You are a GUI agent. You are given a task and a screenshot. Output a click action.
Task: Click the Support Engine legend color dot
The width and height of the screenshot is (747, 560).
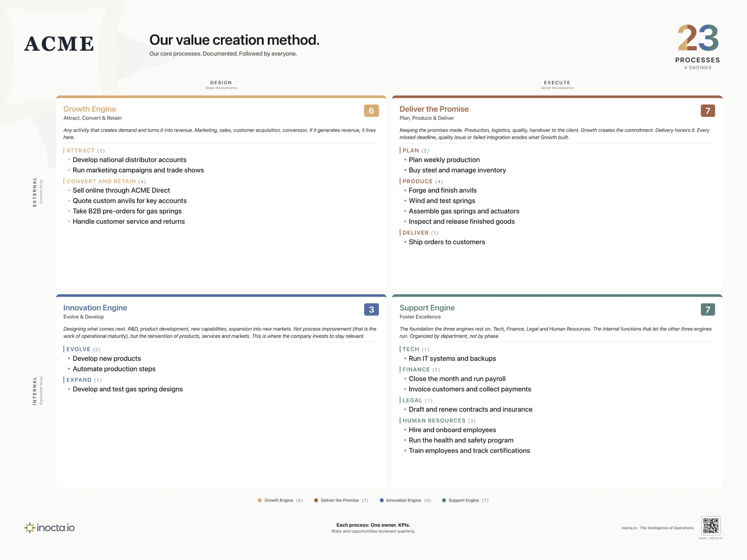tap(444, 500)
